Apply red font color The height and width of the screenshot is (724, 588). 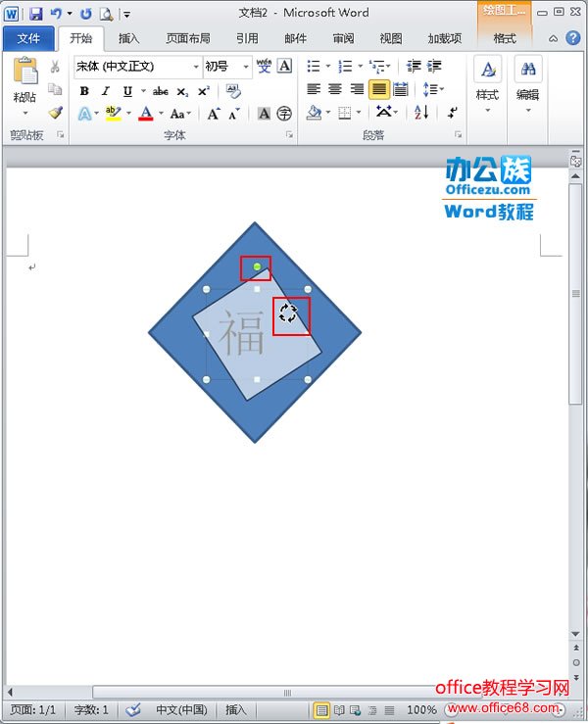145,114
